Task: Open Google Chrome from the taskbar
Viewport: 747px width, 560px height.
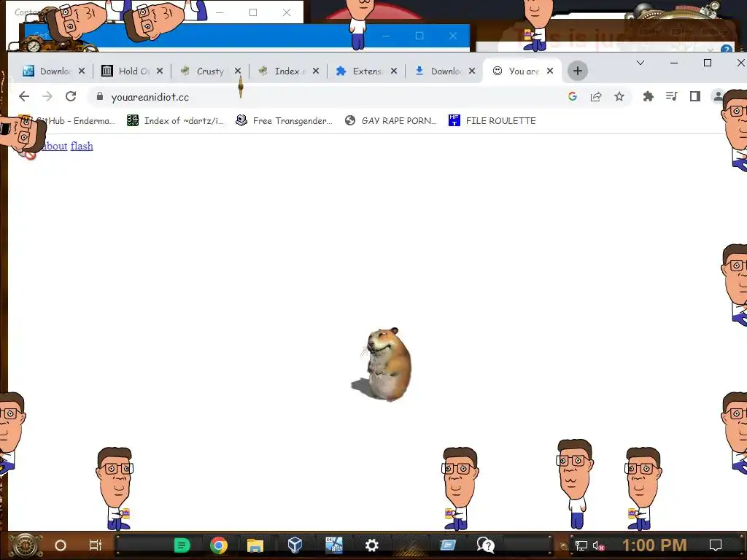Action: click(x=219, y=545)
